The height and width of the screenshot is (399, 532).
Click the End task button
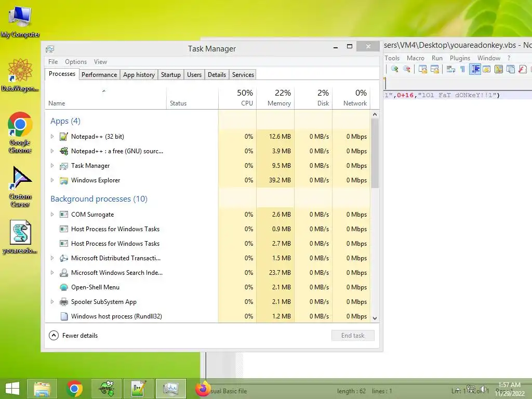[x=353, y=336]
